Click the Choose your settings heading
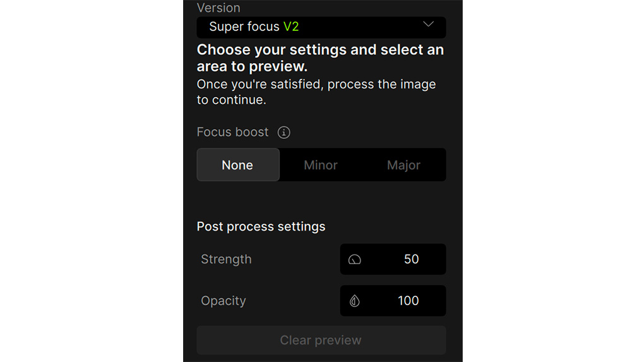This screenshot has width=644, height=362. pyautogui.click(x=320, y=57)
